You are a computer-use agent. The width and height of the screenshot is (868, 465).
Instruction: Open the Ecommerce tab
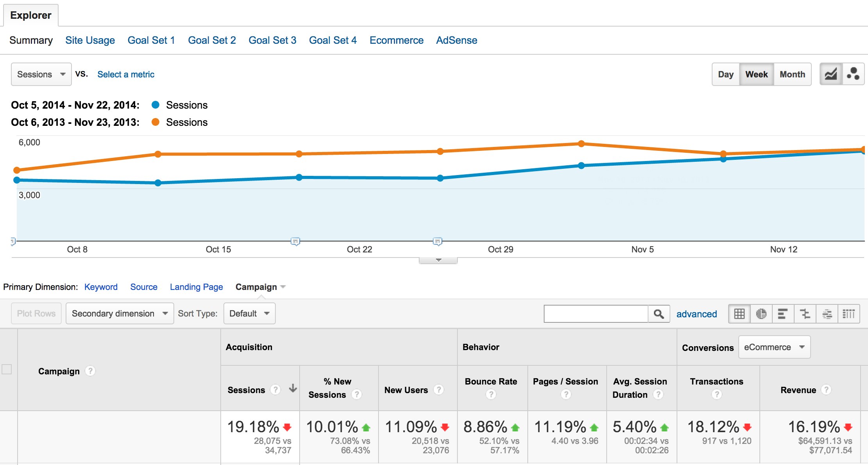(396, 40)
